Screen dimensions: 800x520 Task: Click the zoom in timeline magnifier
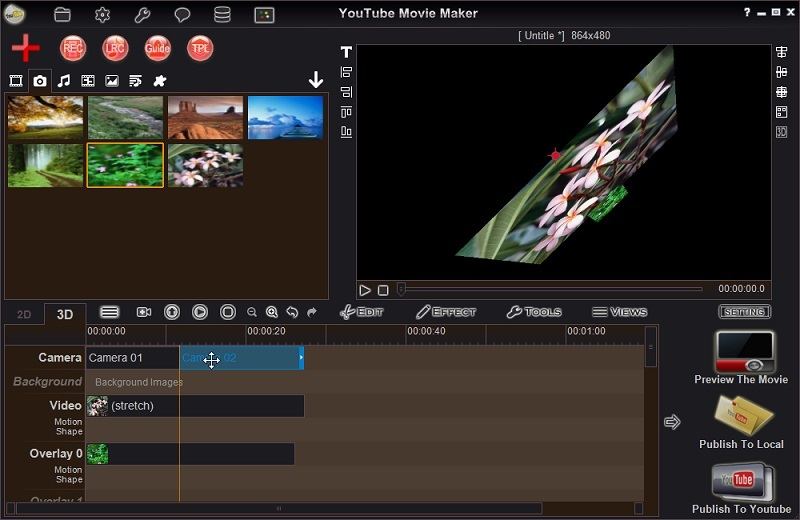[x=271, y=312]
